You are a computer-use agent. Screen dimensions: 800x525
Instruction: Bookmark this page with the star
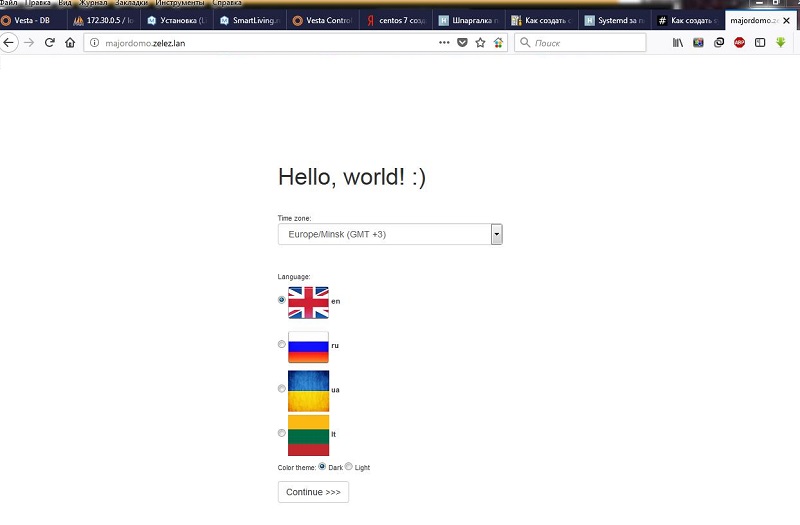[480, 43]
